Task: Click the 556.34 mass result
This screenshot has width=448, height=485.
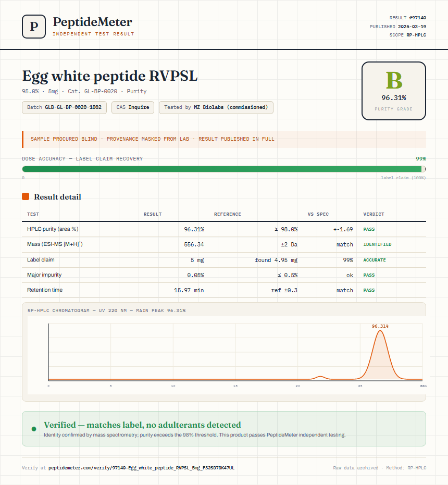Action: pyautogui.click(x=194, y=244)
